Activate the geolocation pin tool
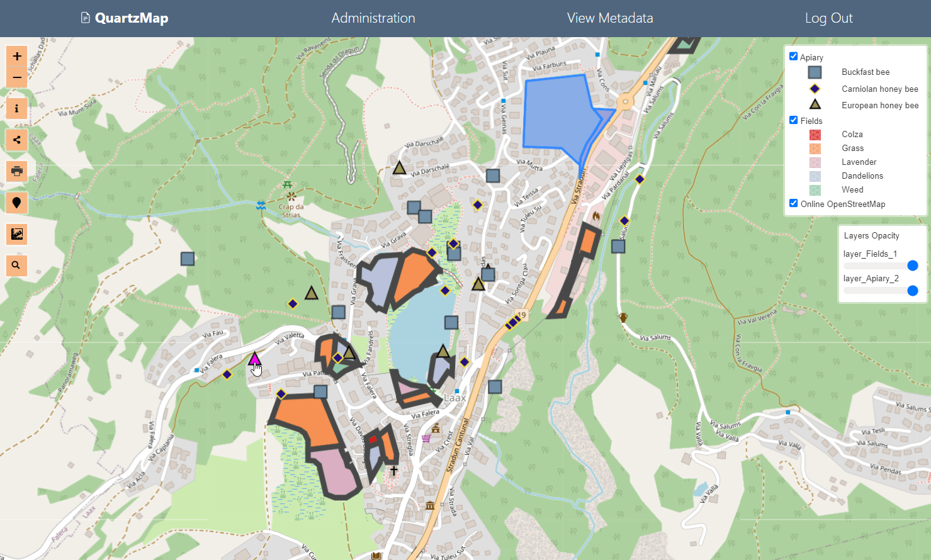Screen dimensions: 931x560 tap(17, 203)
